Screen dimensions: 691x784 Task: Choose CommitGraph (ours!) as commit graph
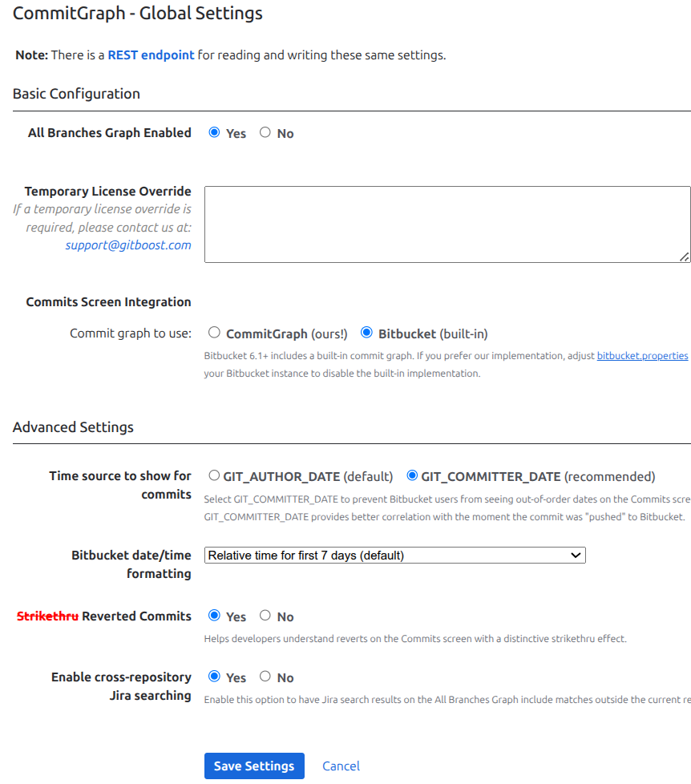pos(214,333)
